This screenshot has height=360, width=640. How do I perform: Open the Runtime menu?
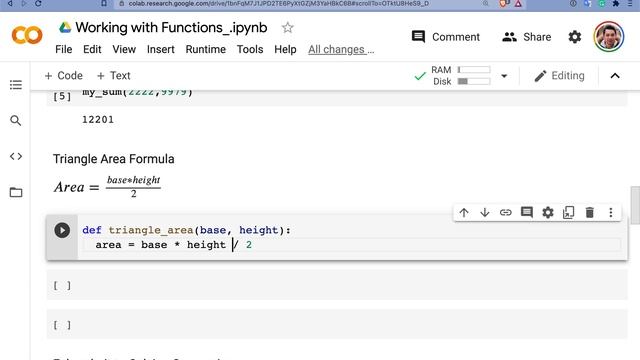206,49
